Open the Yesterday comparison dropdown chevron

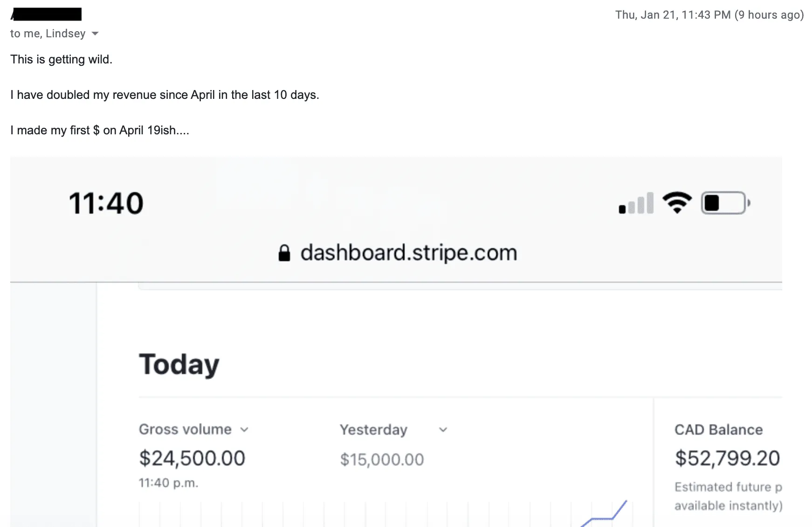coord(443,430)
